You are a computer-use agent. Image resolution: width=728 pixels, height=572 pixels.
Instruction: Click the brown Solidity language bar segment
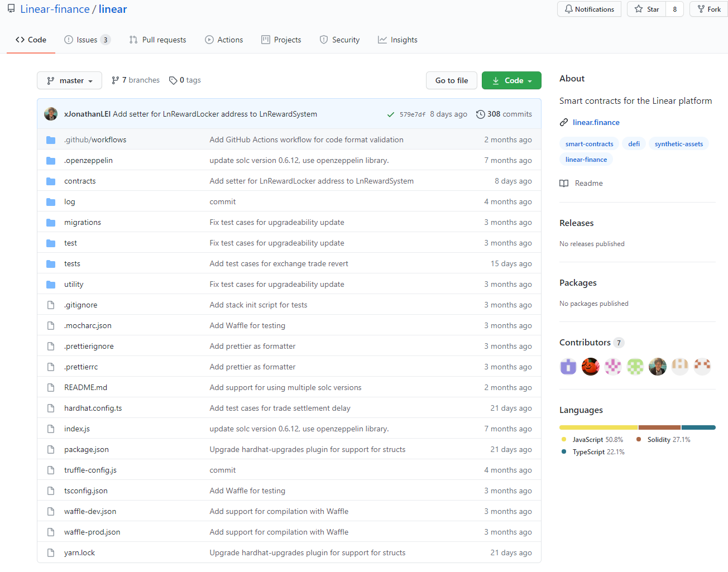click(660, 427)
